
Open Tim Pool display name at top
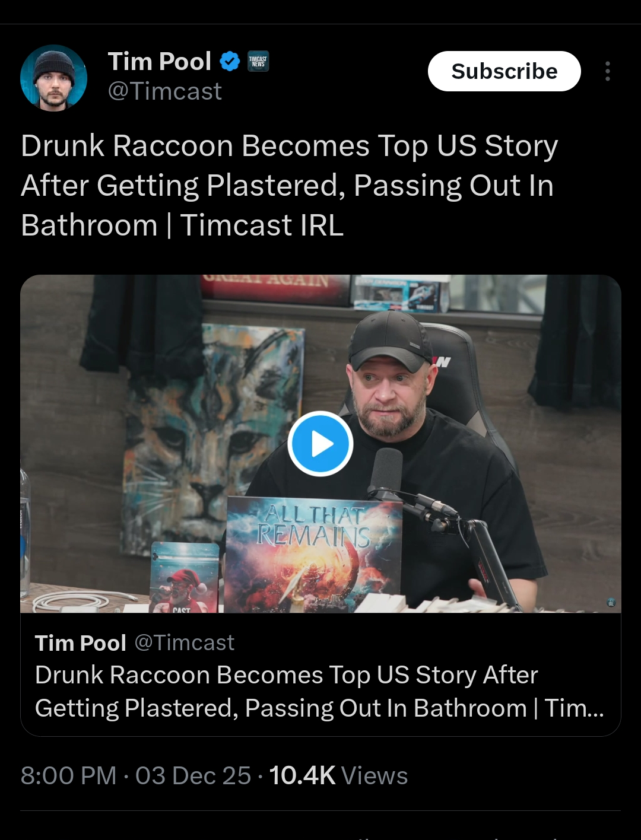159,61
